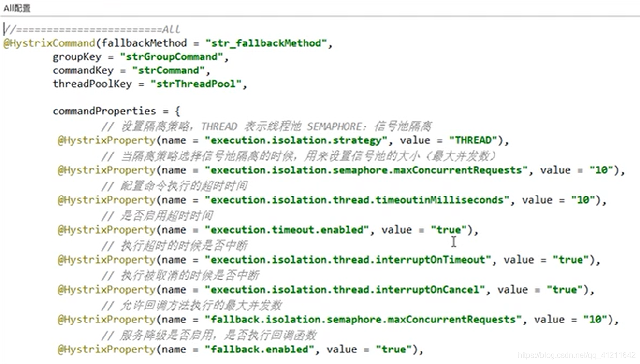Click the comment 执行超时的时候是否中断
Screen dimensions: 640x364
(175, 246)
